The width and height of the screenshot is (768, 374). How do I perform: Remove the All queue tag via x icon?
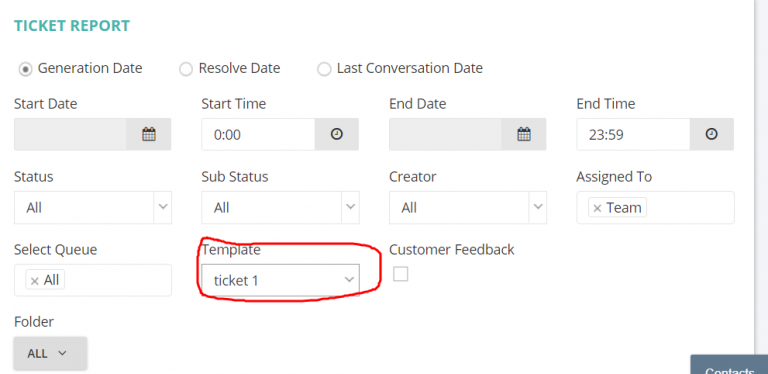click(34, 281)
